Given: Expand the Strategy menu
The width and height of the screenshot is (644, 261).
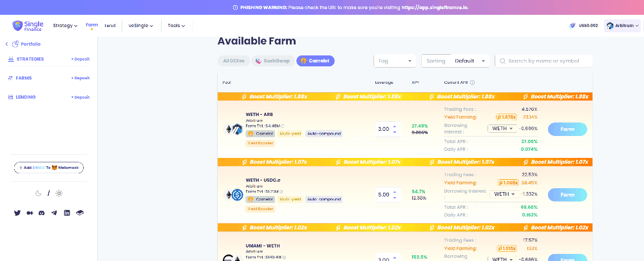Looking at the screenshot, I should (x=65, y=26).
